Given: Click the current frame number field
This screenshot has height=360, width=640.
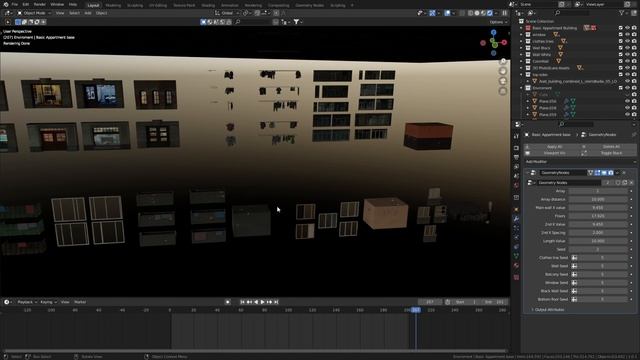Looking at the screenshot, I should (429, 302).
